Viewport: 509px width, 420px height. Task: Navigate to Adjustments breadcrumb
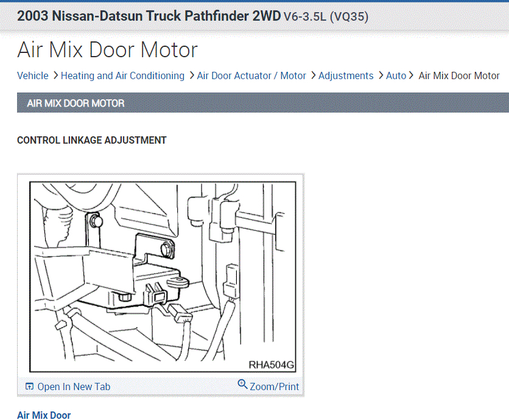pos(346,75)
